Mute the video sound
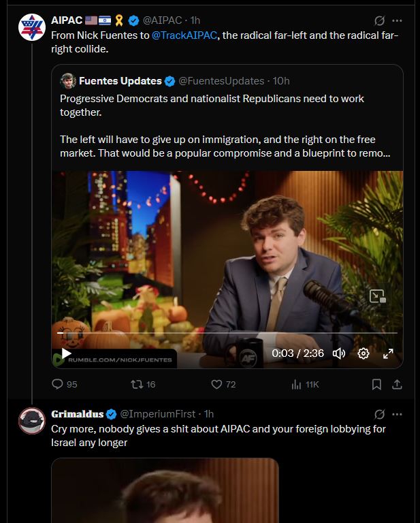 (339, 353)
